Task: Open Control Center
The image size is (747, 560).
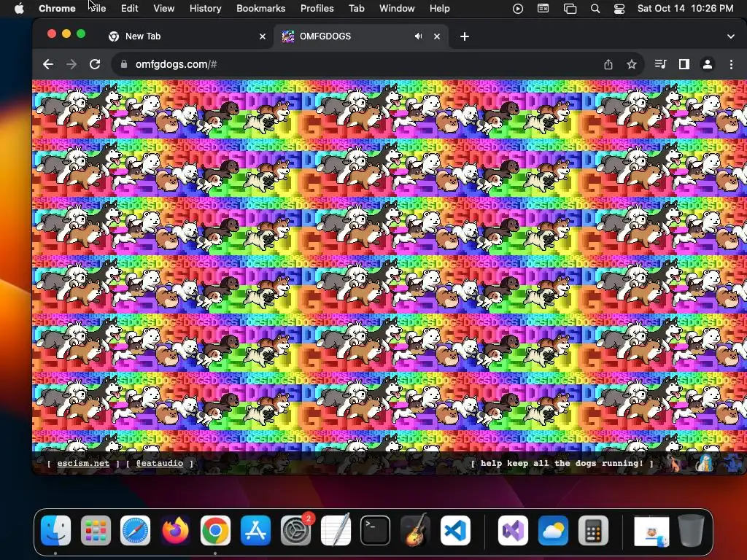Action: point(619,8)
